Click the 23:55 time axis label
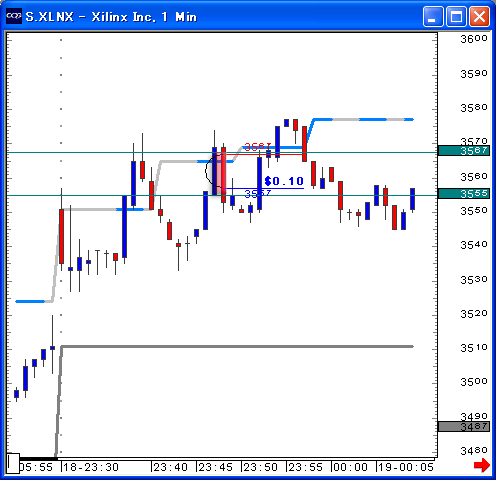 [x=305, y=467]
